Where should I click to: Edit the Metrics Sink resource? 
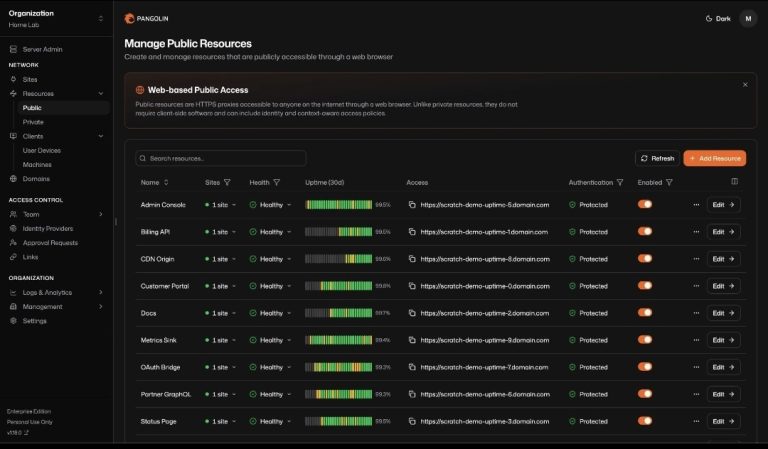[723, 340]
